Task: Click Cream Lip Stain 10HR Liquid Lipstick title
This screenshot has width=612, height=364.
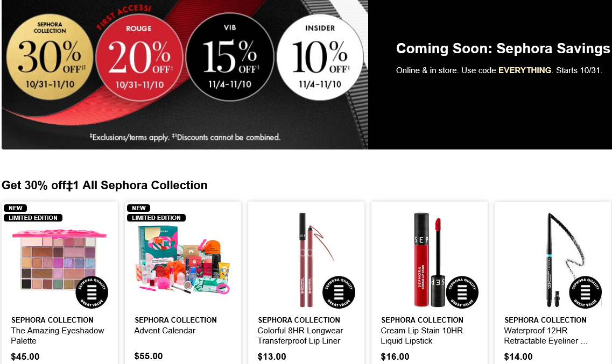Action: (421, 336)
